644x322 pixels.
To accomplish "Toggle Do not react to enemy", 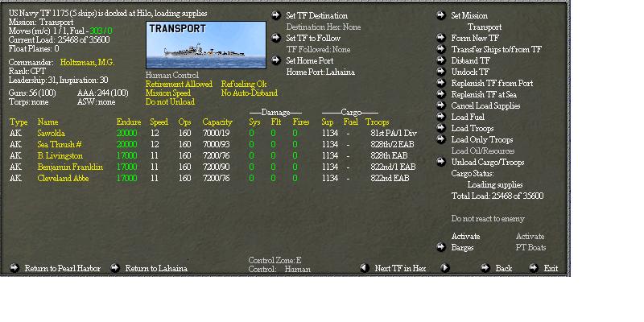I will click(x=488, y=219).
